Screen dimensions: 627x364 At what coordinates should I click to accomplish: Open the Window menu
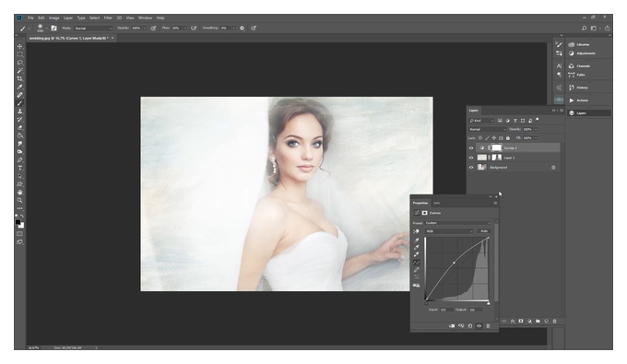(x=145, y=18)
